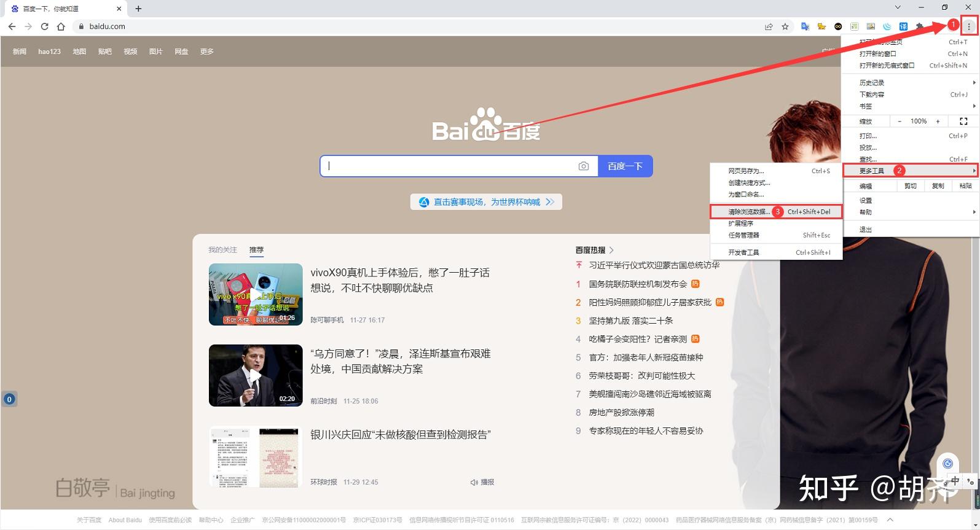
Task: Open Chrome's three-dot main menu
Action: [969, 26]
